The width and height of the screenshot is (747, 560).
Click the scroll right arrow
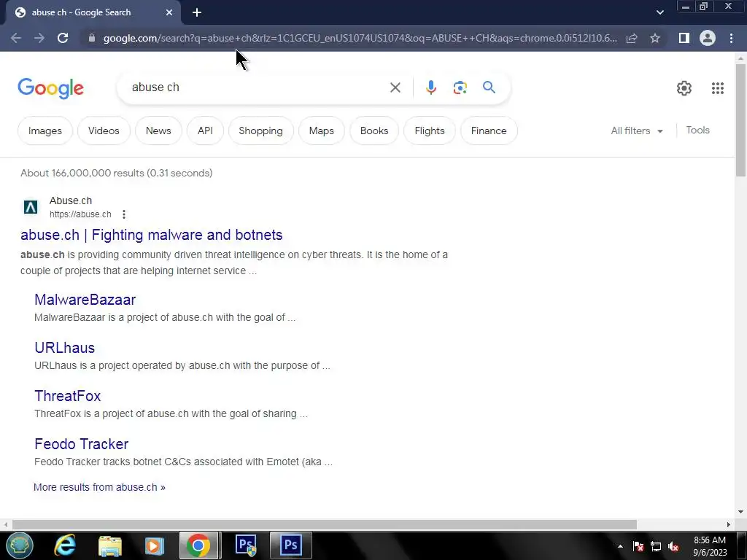coord(729,524)
